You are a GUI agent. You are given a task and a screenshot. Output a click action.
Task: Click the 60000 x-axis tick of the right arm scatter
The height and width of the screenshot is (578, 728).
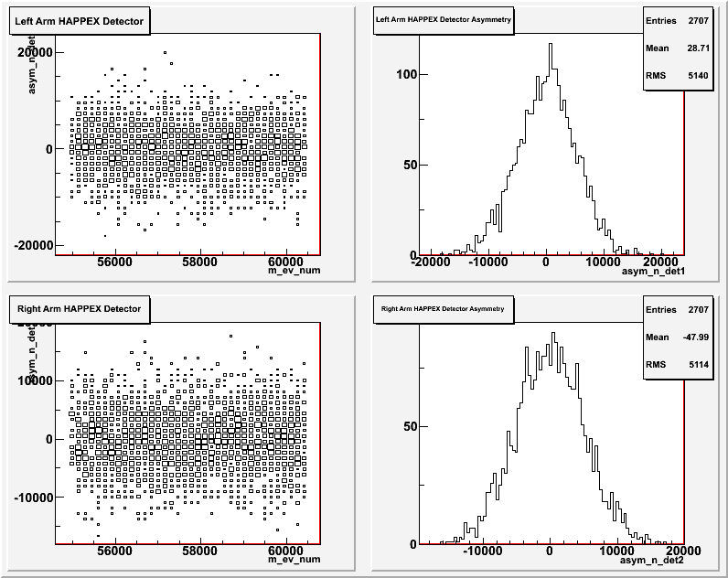[285, 551]
